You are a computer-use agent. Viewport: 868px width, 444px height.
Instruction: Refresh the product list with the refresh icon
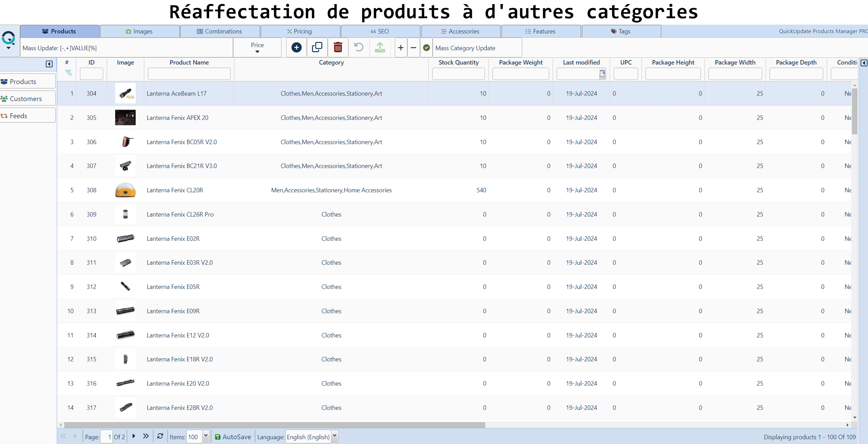tap(160, 436)
